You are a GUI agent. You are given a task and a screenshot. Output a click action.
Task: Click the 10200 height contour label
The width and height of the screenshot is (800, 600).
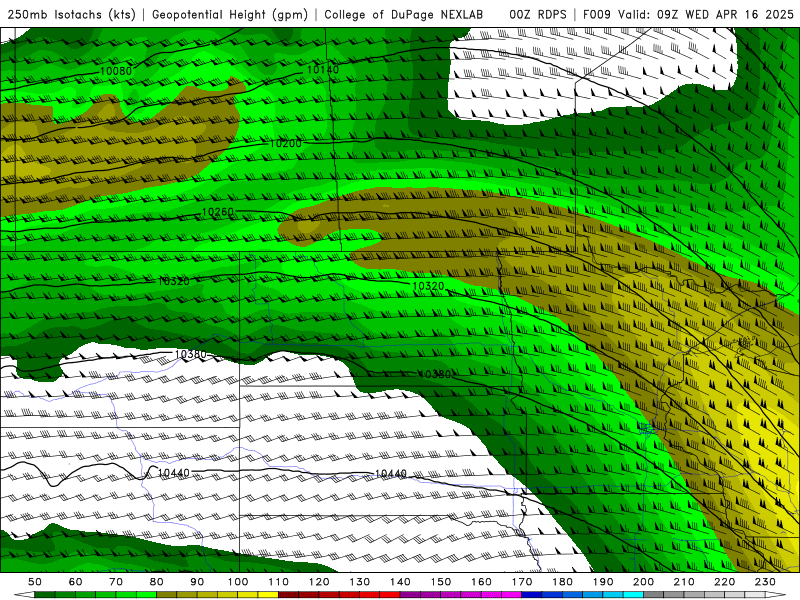[285, 144]
